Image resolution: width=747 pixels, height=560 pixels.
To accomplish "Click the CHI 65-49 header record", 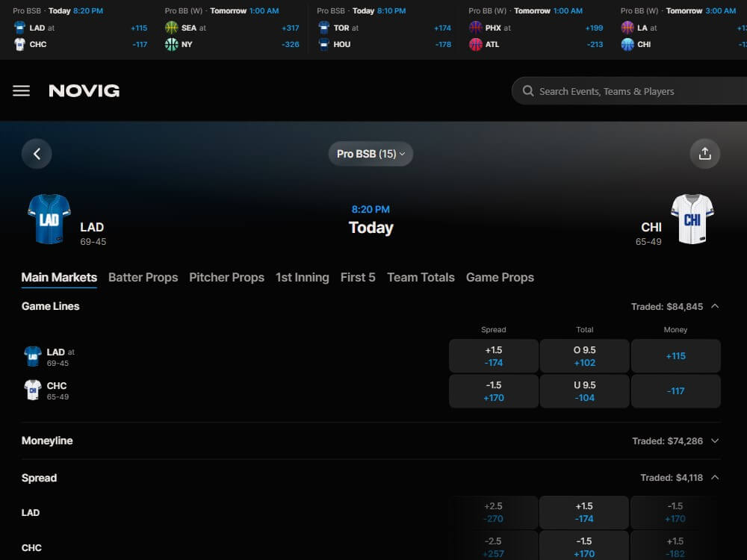I will (x=648, y=242).
